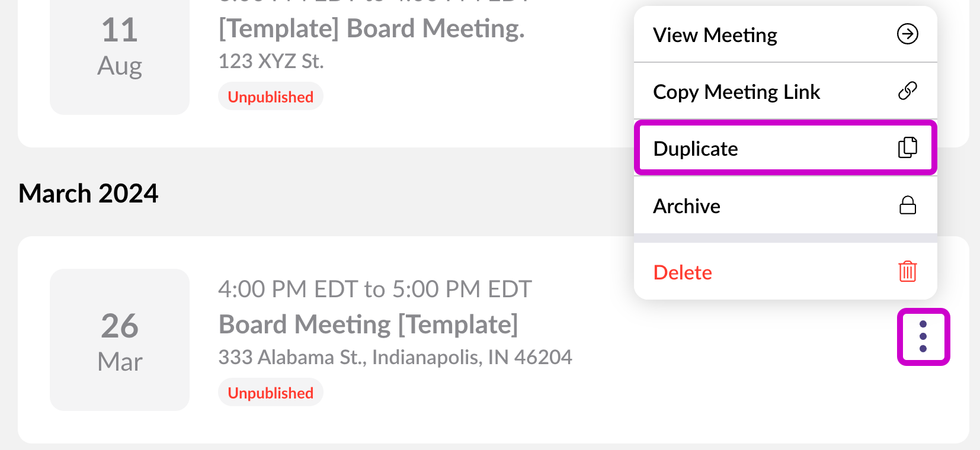Click the 123 XYZ St. location text
Viewport: 980px width, 450px height.
271,61
